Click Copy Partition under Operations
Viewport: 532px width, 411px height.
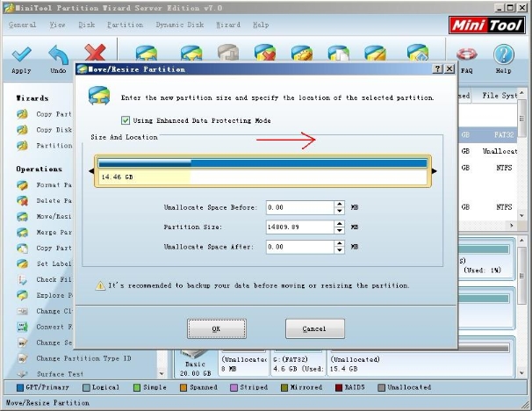[x=54, y=249]
